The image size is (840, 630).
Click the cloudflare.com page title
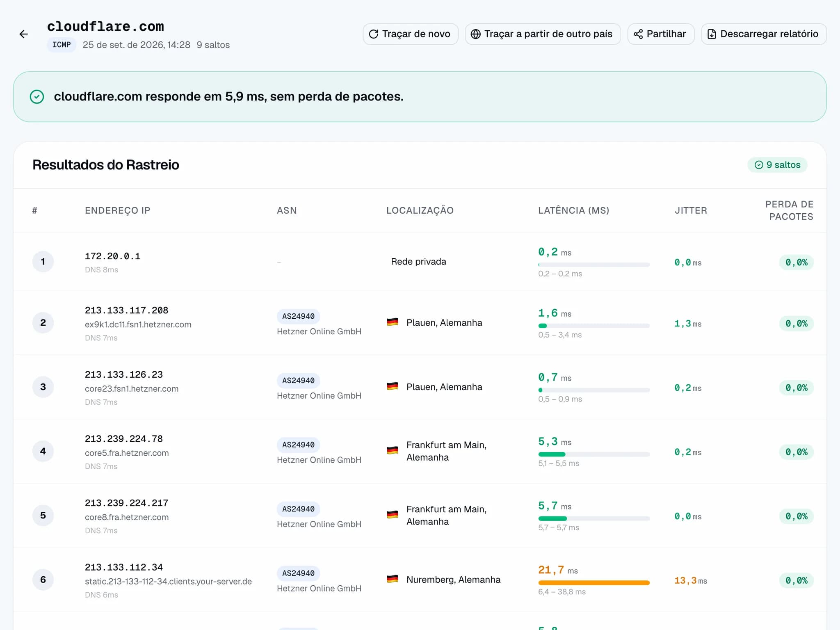105,27
